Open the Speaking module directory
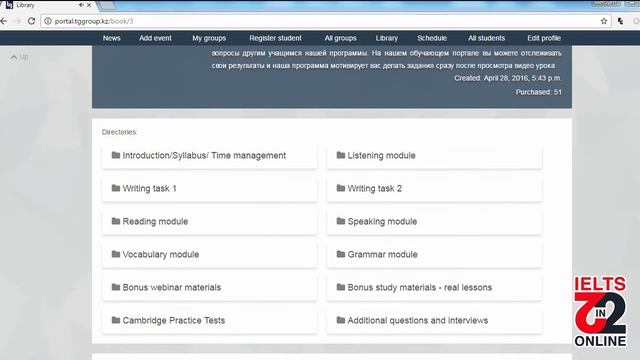This screenshot has width=640, height=360. pyautogui.click(x=434, y=222)
